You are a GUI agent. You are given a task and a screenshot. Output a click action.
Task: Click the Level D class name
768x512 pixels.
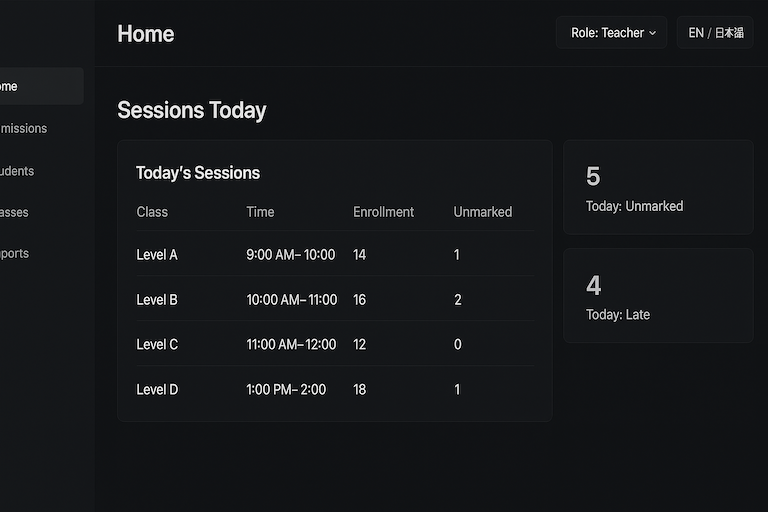(x=157, y=389)
